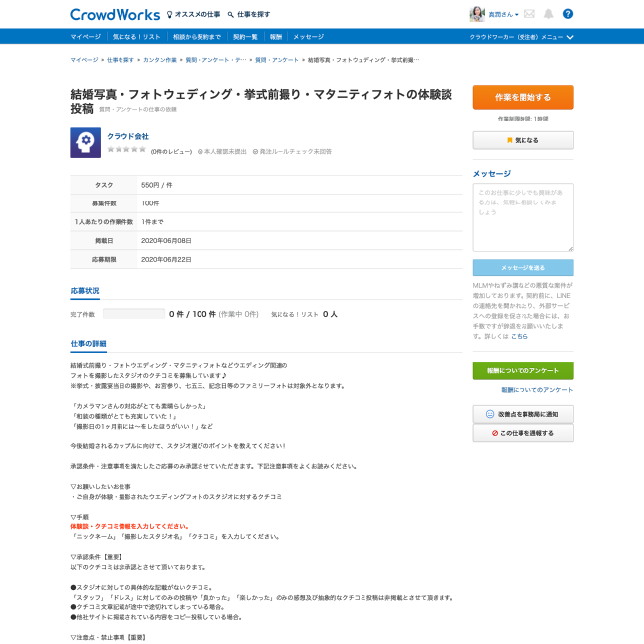Click the user avatar photo in header
Image resolution: width=644 pixels, height=644 pixels.
(x=476, y=14)
